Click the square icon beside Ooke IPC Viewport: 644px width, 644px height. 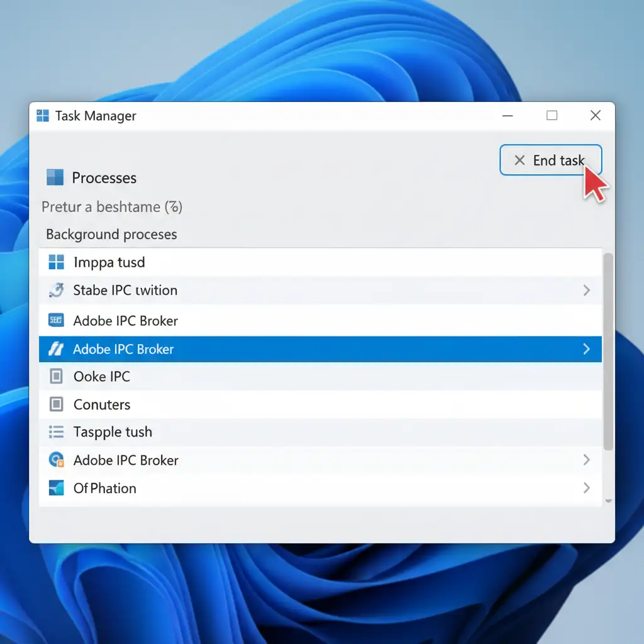(x=57, y=377)
